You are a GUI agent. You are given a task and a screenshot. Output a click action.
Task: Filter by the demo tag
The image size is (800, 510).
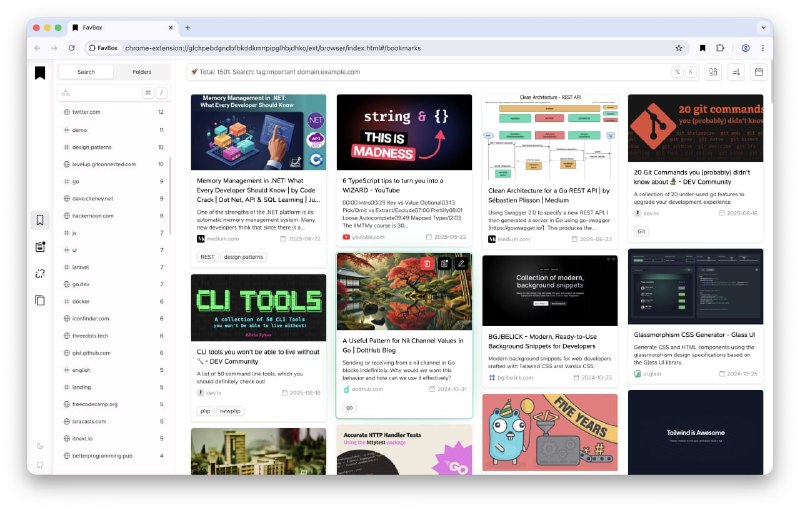click(x=113, y=130)
